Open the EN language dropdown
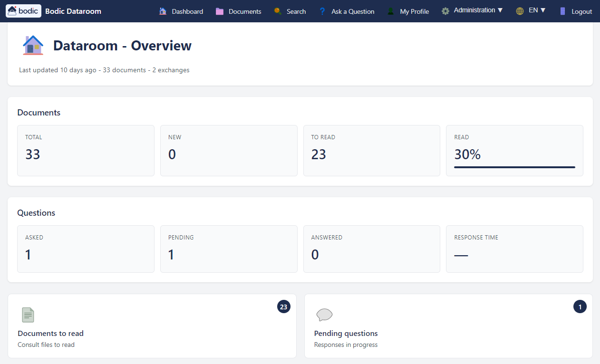Image resolution: width=600 pixels, height=364 pixels. click(537, 10)
